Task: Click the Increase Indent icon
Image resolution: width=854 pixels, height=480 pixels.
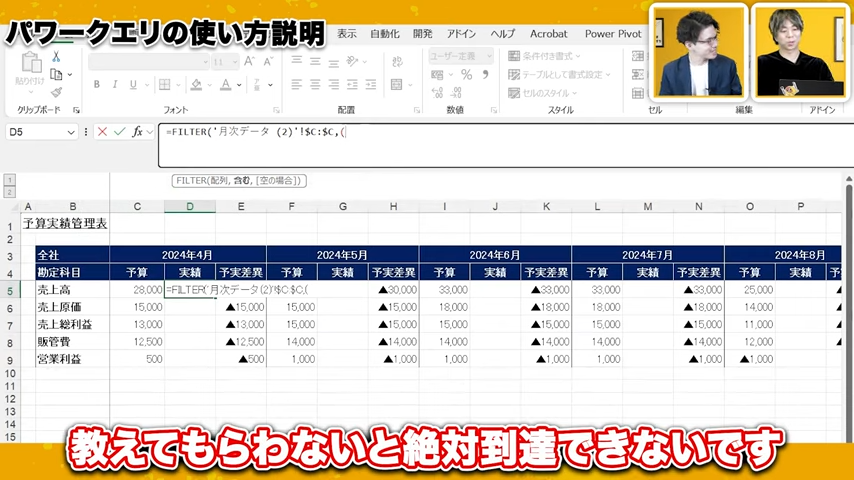Action: [371, 84]
